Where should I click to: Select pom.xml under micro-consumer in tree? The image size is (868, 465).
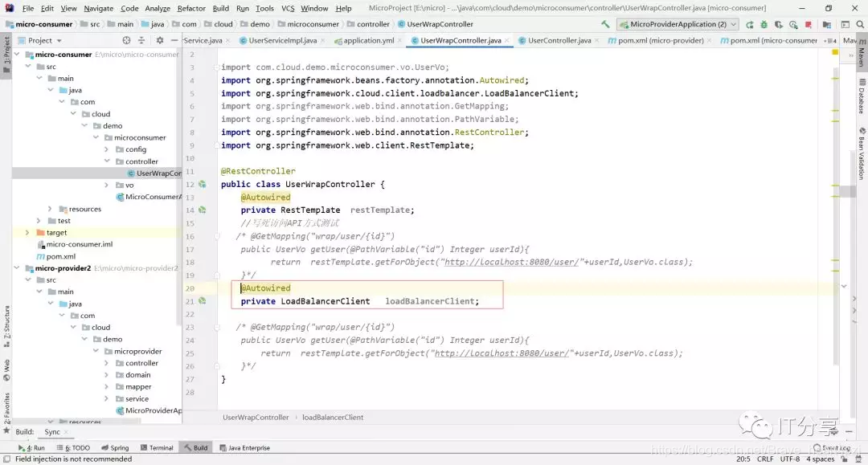tap(60, 256)
